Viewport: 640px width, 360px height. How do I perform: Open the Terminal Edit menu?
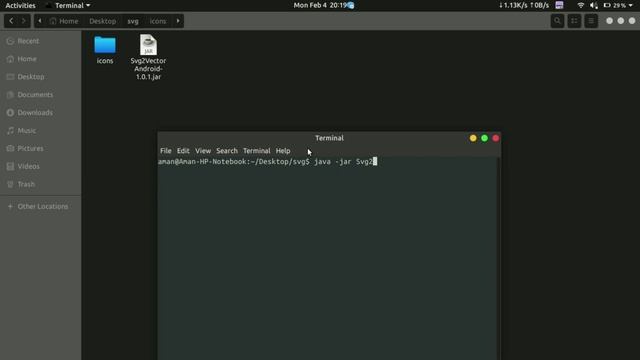click(183, 151)
